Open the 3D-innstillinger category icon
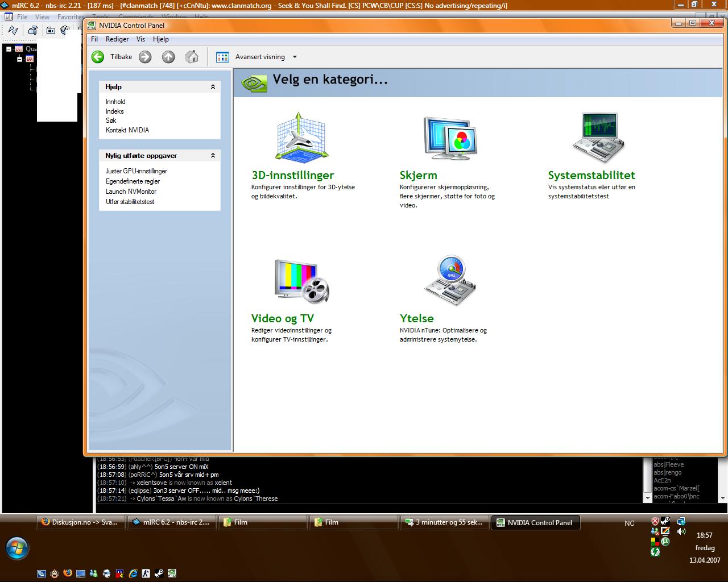This screenshot has height=582, width=728. [301, 138]
